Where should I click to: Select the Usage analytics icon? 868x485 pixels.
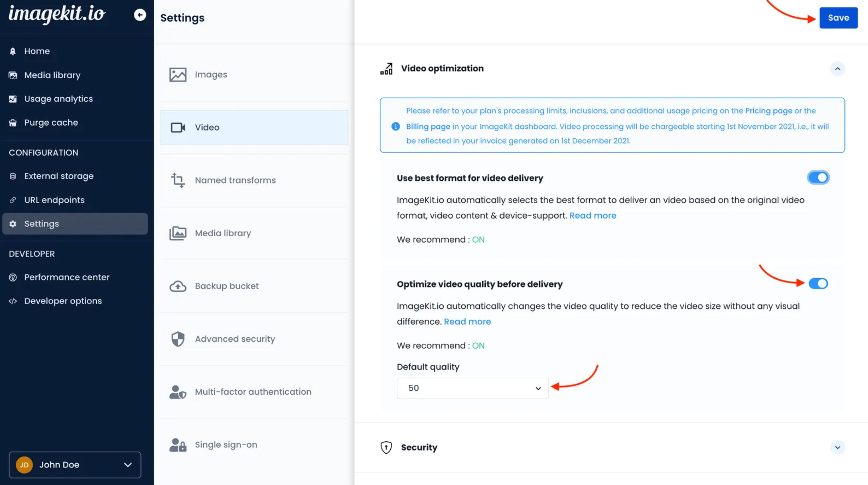[x=13, y=99]
